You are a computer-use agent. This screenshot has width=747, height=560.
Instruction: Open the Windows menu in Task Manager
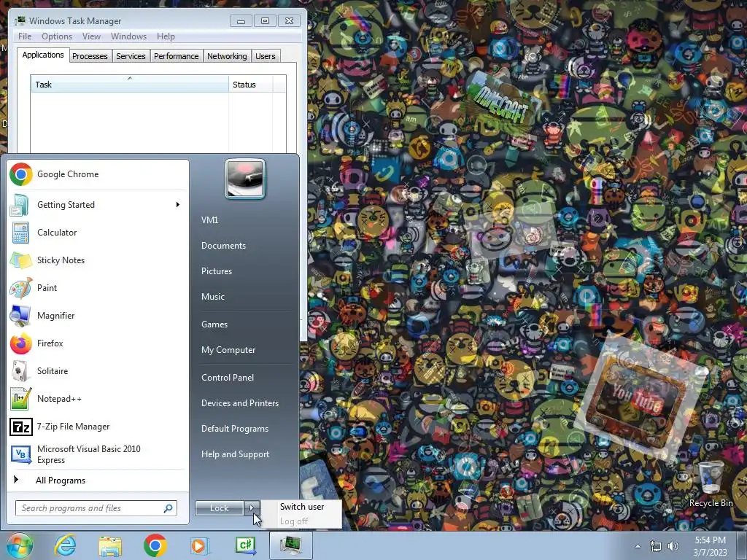pyautogui.click(x=128, y=36)
